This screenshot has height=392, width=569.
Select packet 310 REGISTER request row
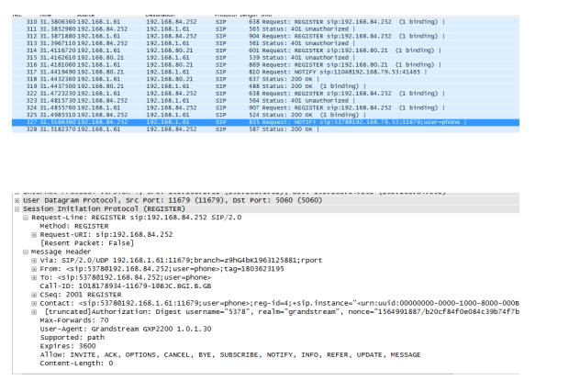coord(265,22)
